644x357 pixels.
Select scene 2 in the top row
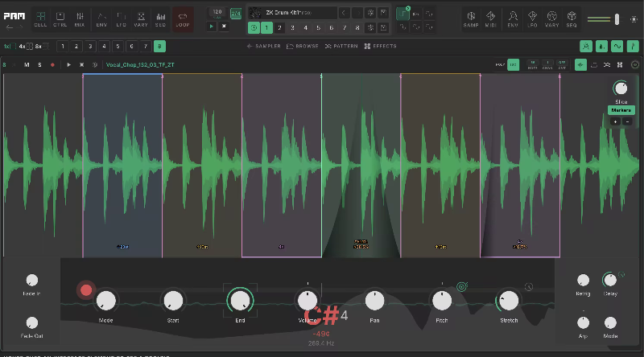(279, 28)
